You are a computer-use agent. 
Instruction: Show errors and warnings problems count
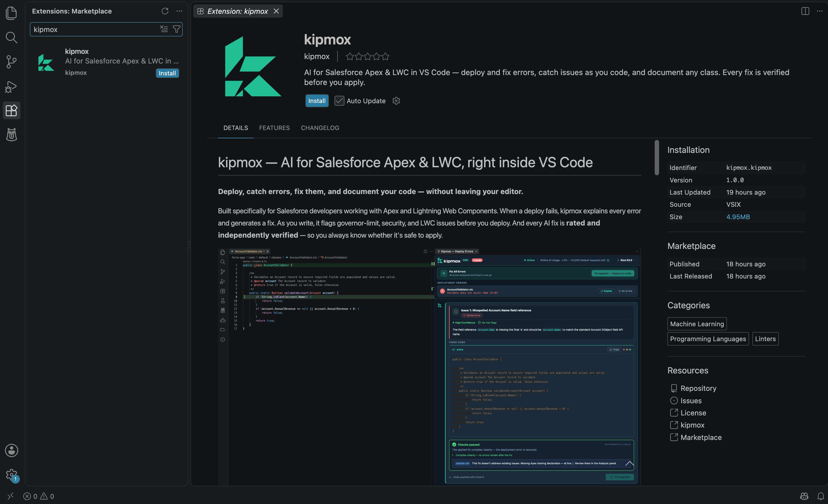click(39, 496)
